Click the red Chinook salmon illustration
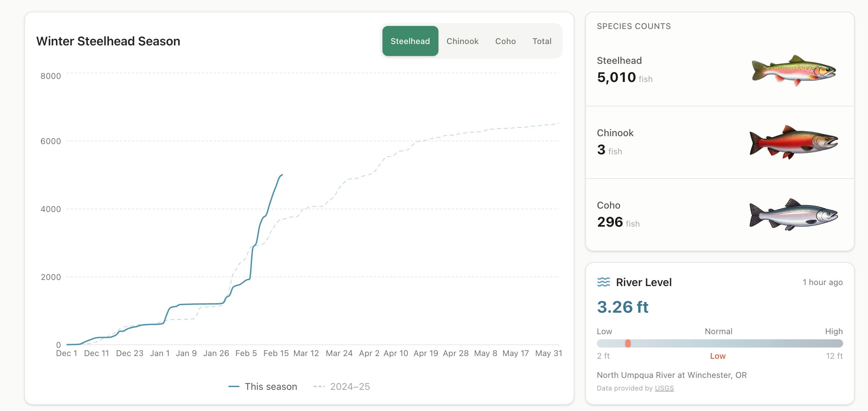The height and width of the screenshot is (411, 868). (794, 142)
